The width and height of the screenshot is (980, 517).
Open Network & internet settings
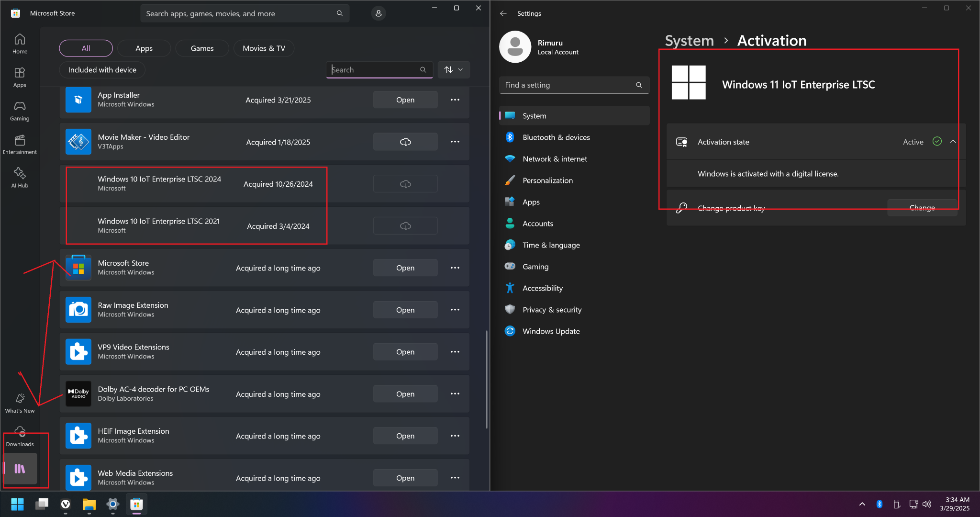click(x=574, y=159)
